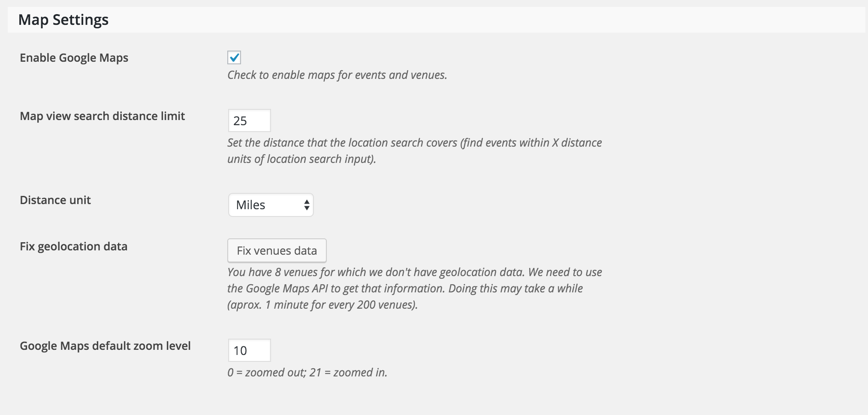Click the word Miles in the unit selector
868x415 pixels.
coord(251,205)
